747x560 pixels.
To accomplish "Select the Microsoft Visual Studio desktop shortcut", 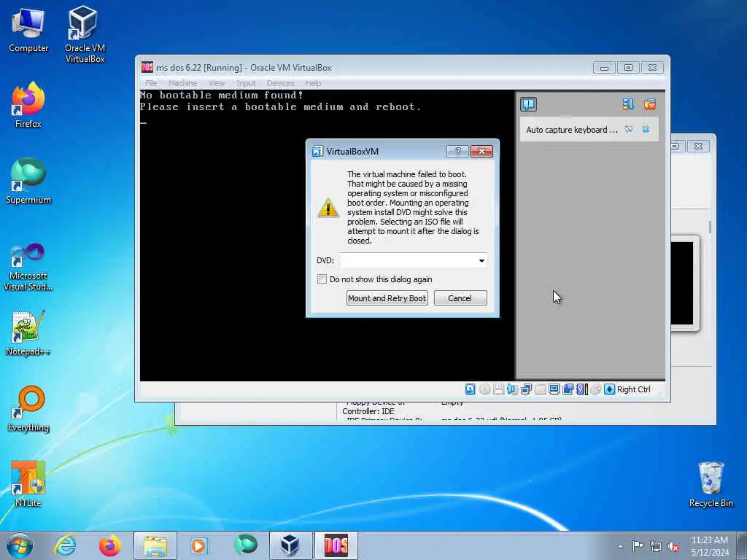I will (28, 267).
